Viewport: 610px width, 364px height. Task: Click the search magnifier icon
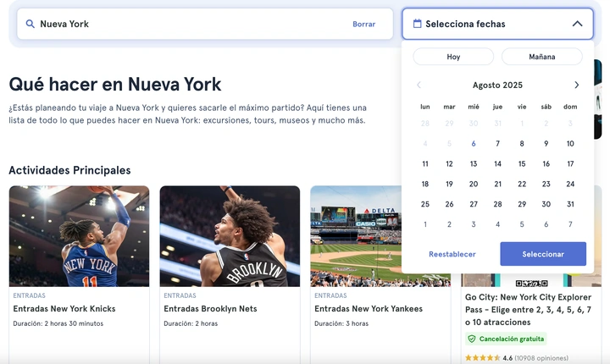tap(30, 24)
